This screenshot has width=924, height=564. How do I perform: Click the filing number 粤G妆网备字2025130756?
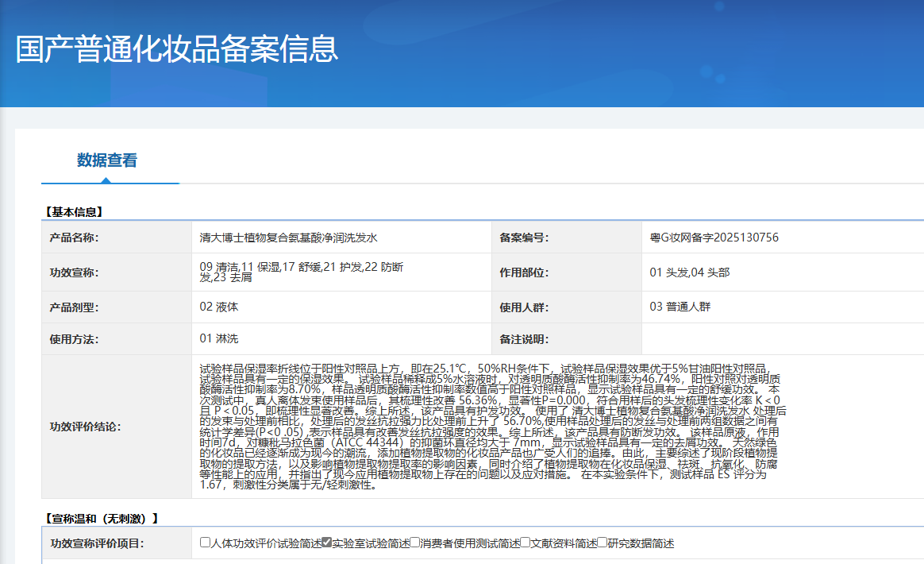pos(714,238)
